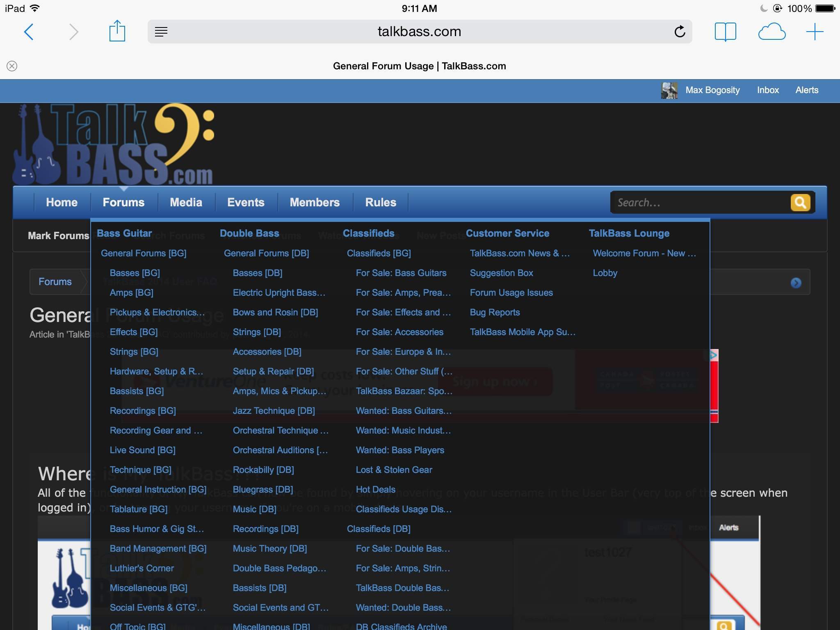
Task: Open the Forums navigation tab
Action: [123, 202]
